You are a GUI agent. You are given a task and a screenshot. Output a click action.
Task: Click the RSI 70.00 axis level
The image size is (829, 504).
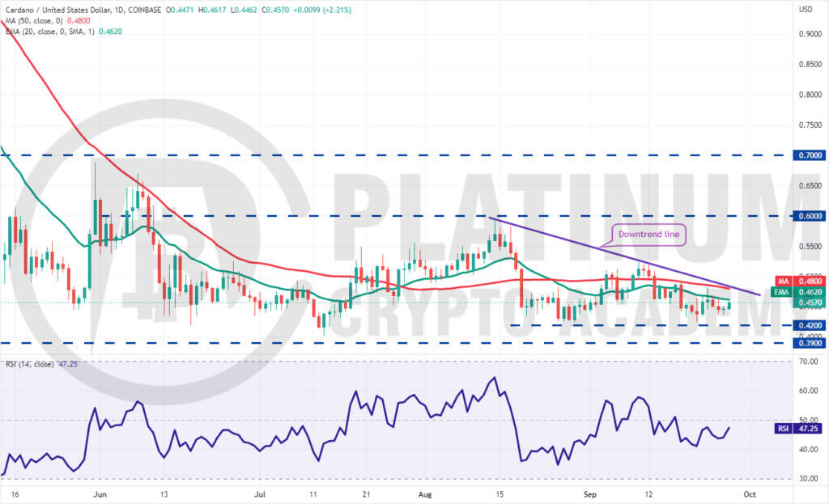[x=809, y=362]
